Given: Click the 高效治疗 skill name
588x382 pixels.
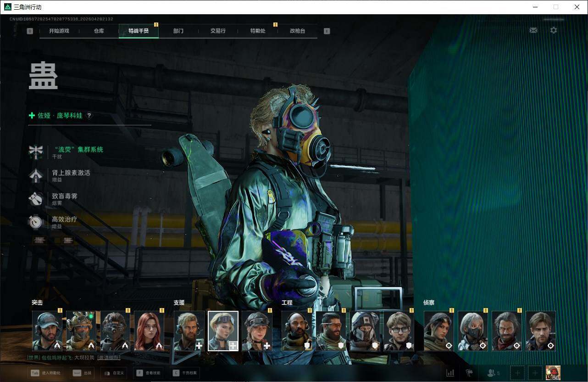Looking at the screenshot, I should (x=65, y=219).
